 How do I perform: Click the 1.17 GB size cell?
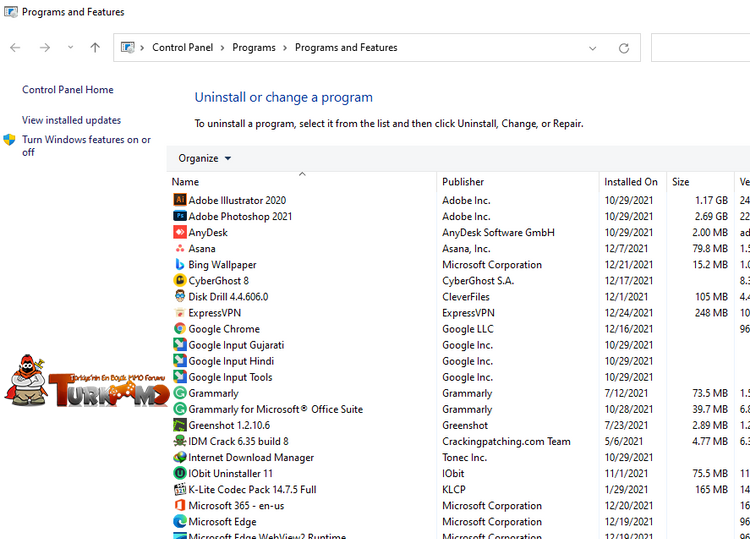(711, 200)
